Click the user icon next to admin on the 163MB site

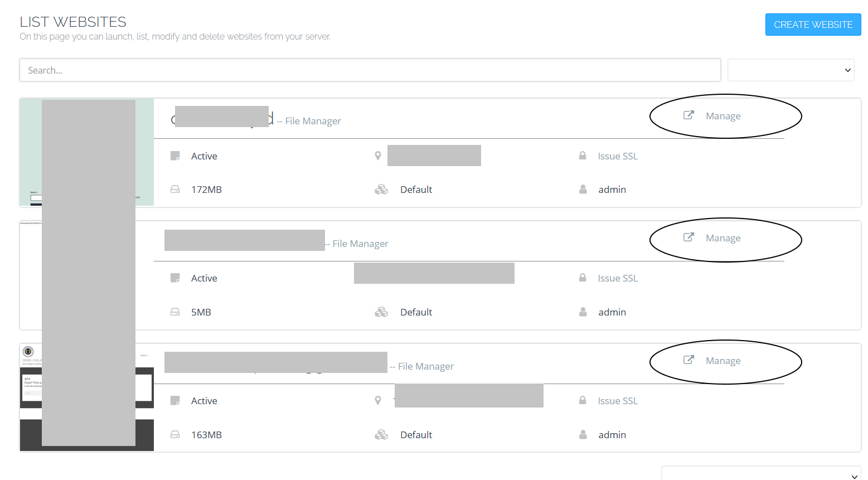pos(583,434)
